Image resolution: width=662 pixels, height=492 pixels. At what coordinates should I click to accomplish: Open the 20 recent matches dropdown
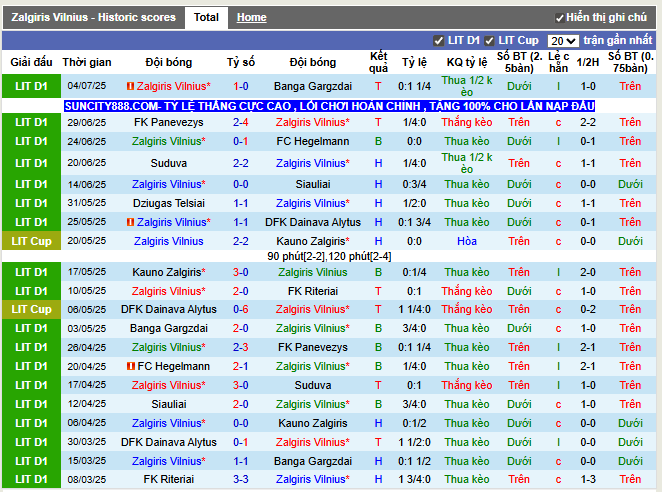click(x=563, y=41)
